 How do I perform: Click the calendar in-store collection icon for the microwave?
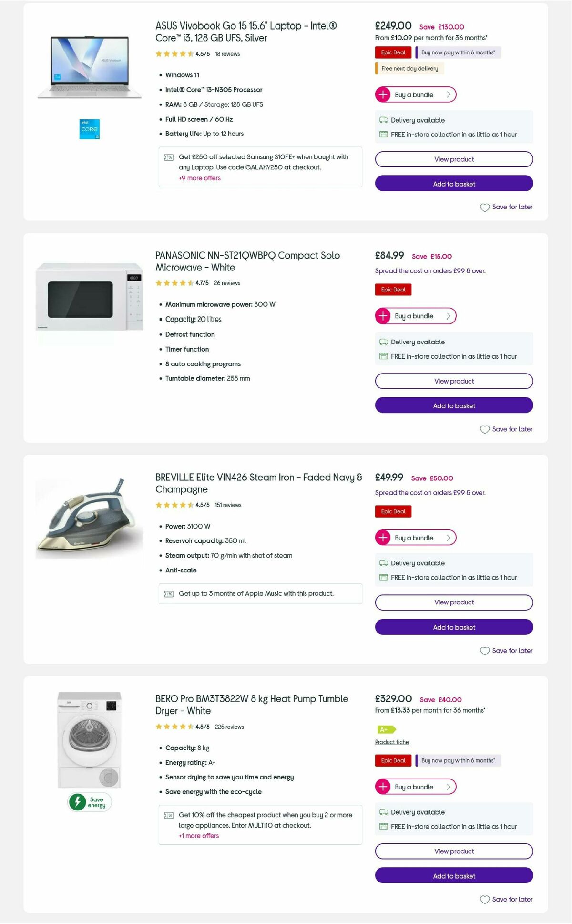point(383,356)
